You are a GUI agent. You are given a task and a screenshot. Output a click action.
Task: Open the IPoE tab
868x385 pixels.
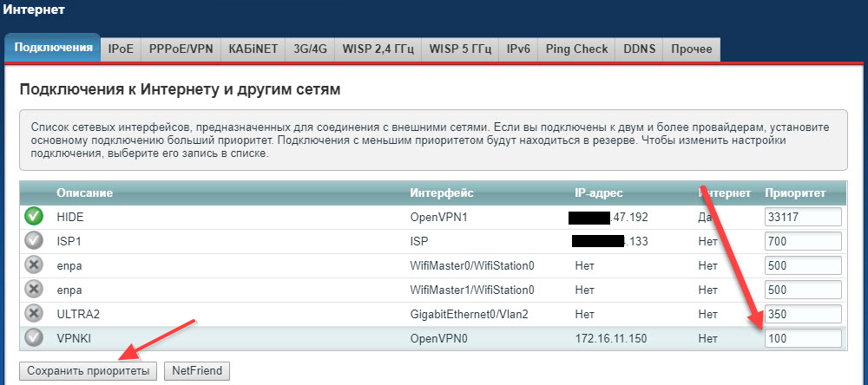click(121, 49)
